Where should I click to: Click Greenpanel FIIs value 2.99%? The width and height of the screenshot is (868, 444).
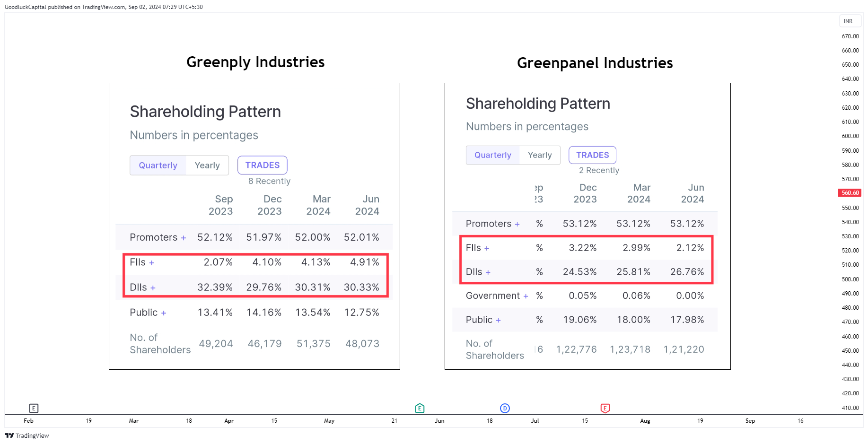(x=637, y=248)
